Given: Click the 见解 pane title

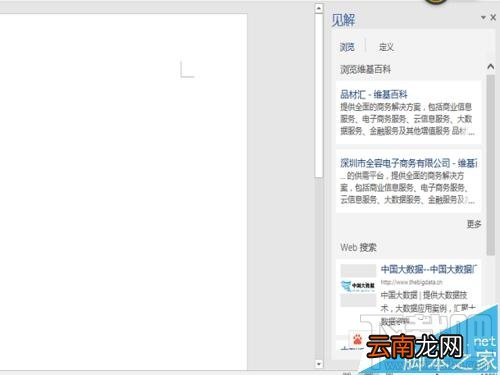Looking at the screenshot, I should (343, 20).
